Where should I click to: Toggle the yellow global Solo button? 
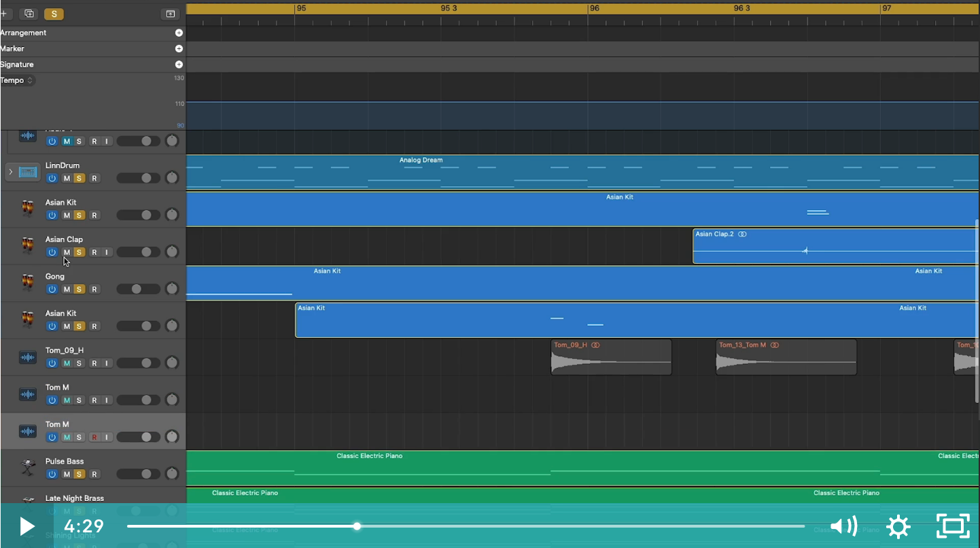coord(54,14)
